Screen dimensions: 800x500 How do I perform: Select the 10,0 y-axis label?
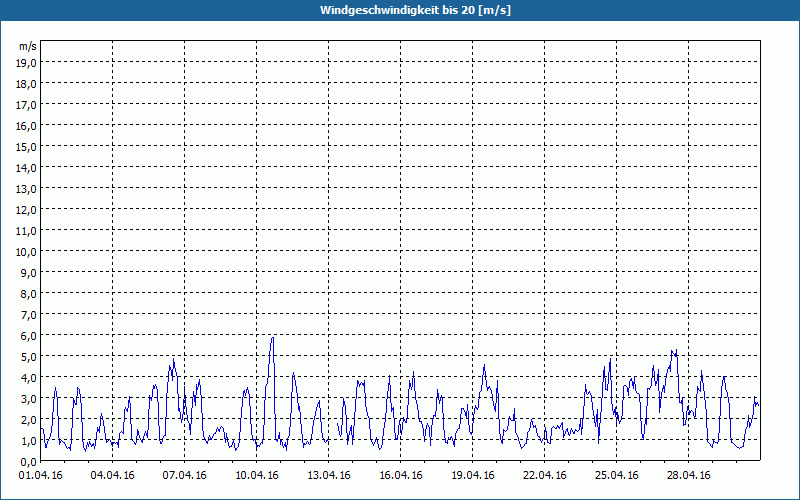click(28, 252)
